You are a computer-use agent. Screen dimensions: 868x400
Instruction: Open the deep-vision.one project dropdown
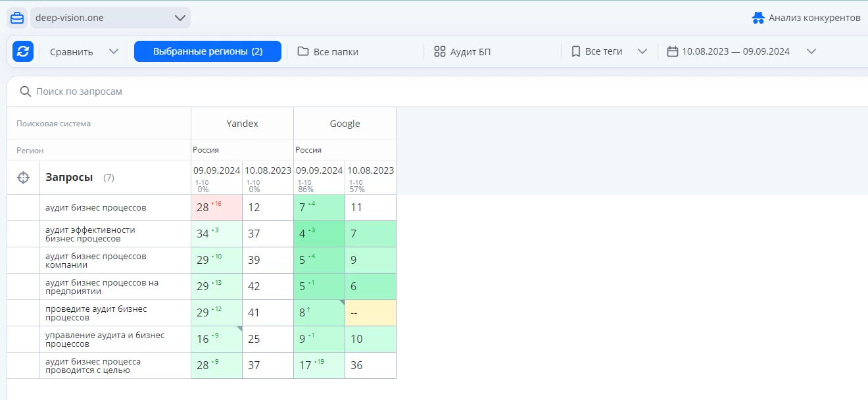tap(180, 18)
